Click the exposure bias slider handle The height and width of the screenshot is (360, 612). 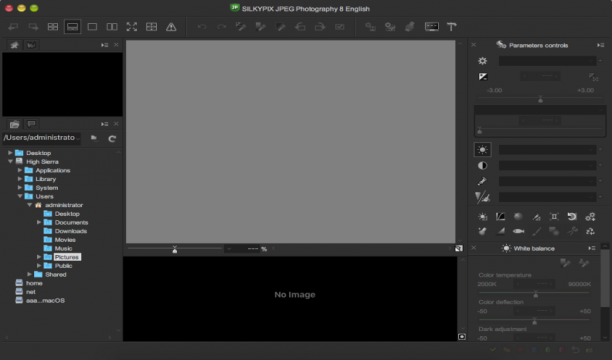541,100
